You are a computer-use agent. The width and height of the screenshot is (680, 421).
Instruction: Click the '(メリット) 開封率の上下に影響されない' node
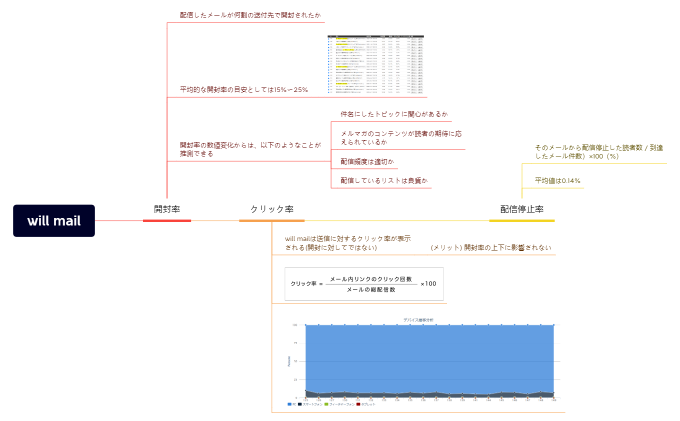490,247
